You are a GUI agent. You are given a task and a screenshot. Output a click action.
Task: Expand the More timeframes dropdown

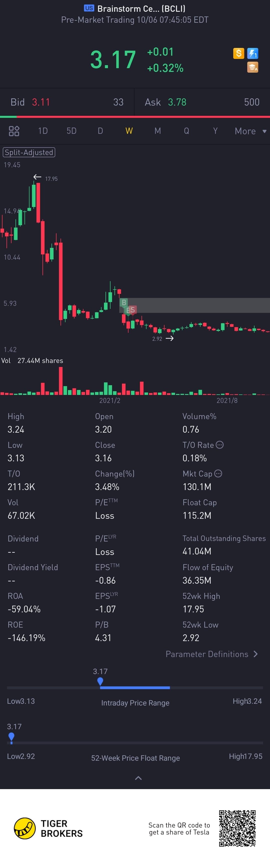(250, 131)
